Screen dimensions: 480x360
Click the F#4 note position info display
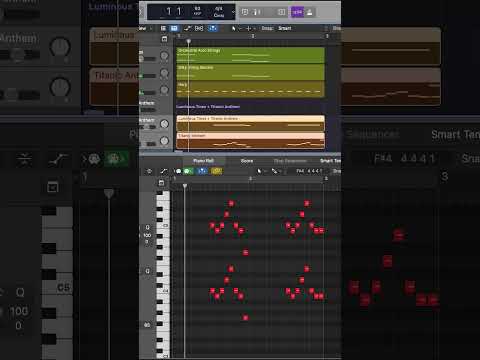(309, 171)
